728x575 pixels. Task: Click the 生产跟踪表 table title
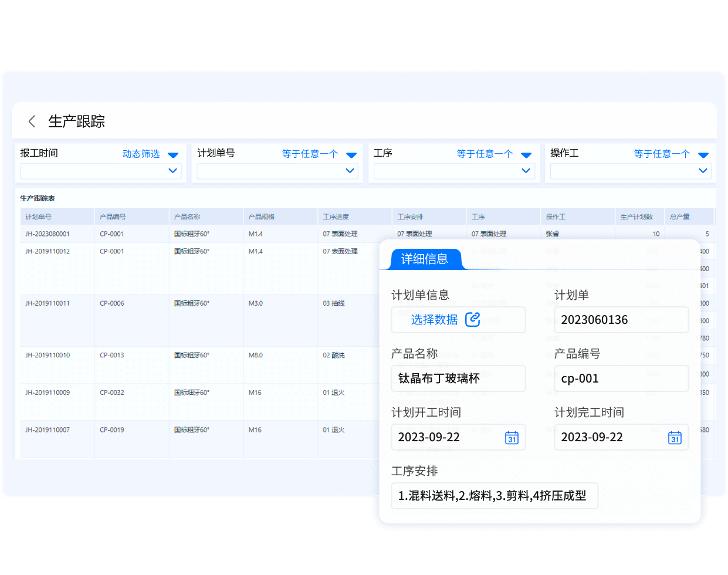click(38, 198)
